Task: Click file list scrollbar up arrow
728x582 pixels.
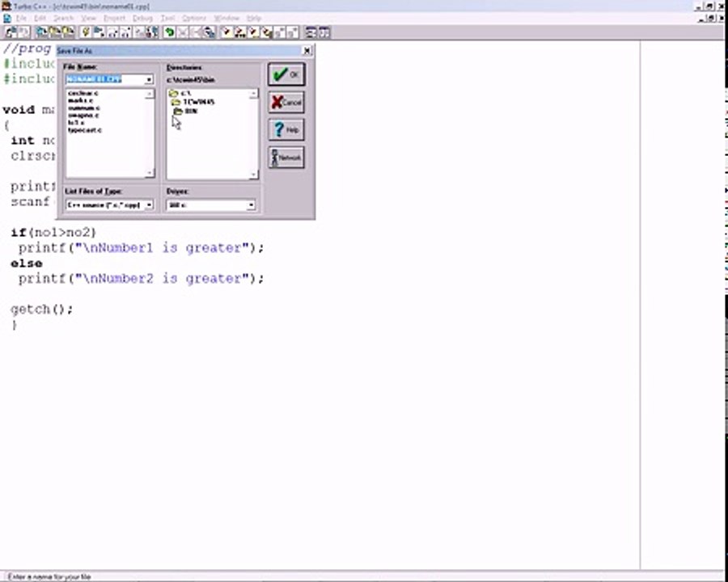Action: [x=150, y=94]
